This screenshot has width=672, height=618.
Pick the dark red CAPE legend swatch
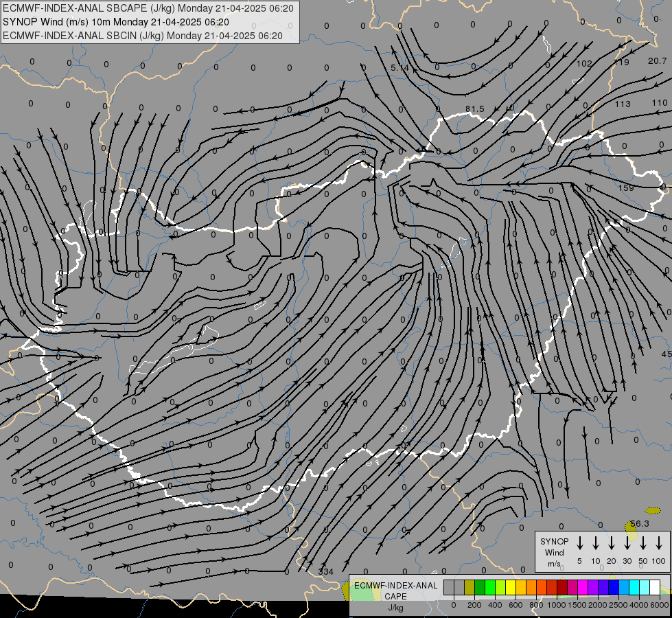[562, 588]
